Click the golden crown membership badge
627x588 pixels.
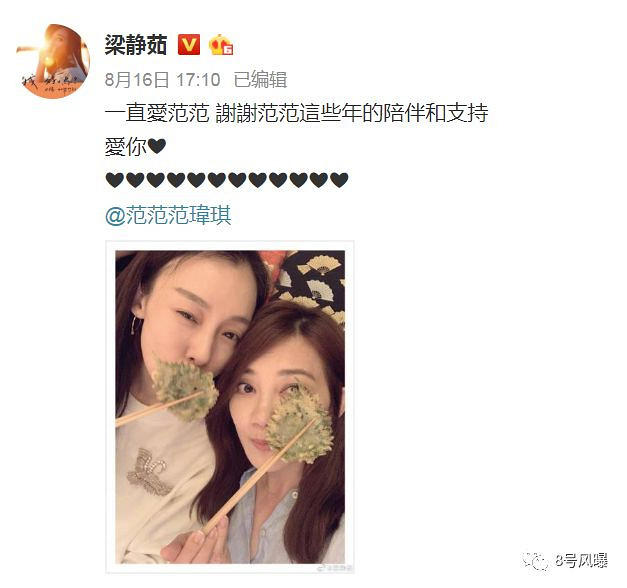[x=221, y=44]
